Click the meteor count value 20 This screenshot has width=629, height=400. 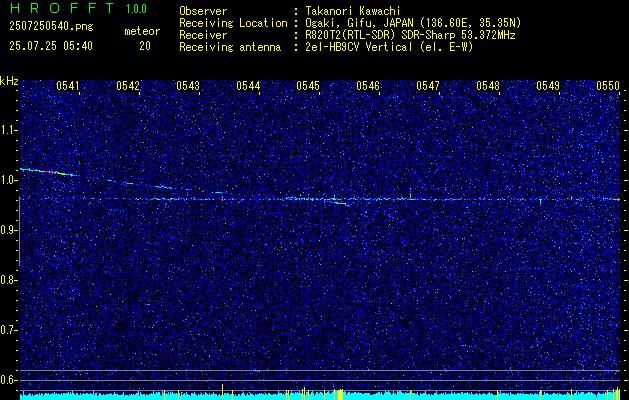tap(145, 46)
